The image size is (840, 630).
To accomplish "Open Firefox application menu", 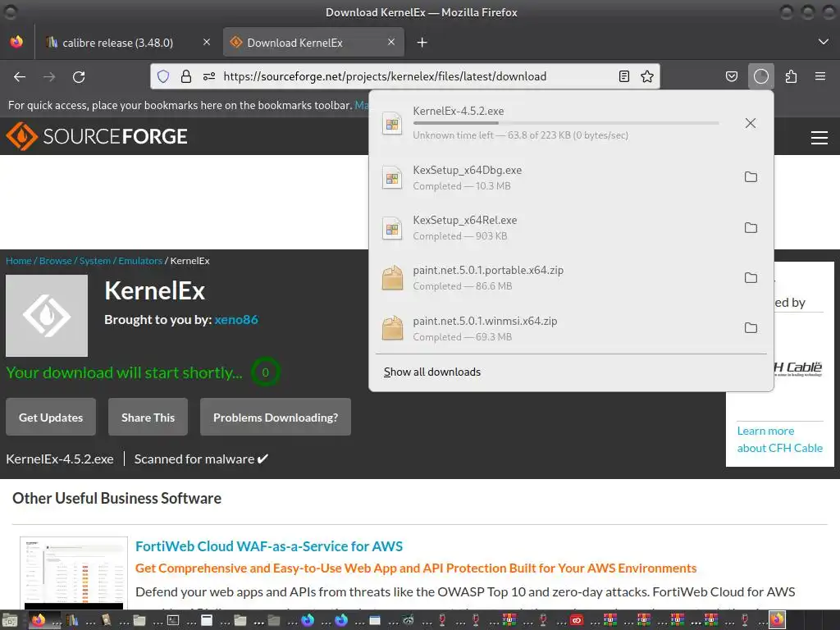I will (819, 77).
